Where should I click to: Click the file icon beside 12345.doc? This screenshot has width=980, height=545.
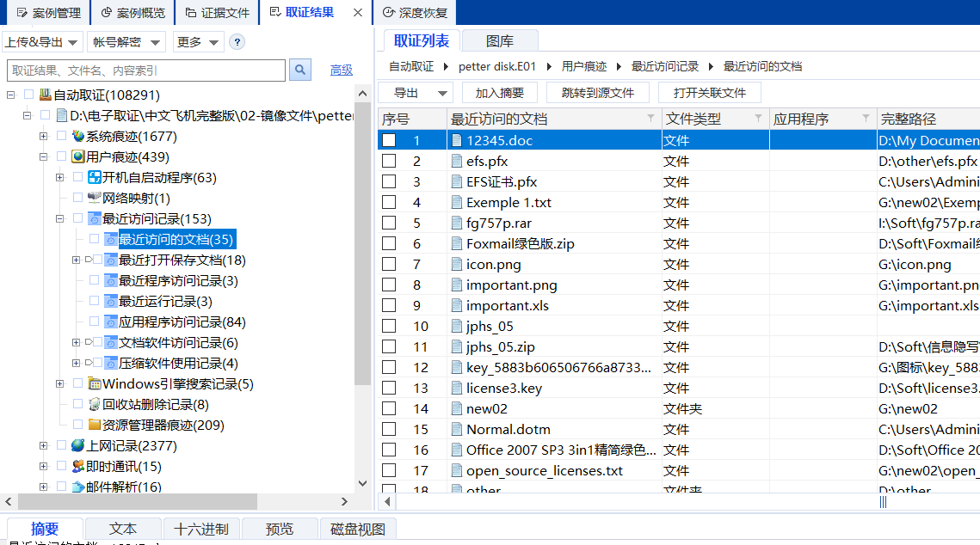[457, 140]
